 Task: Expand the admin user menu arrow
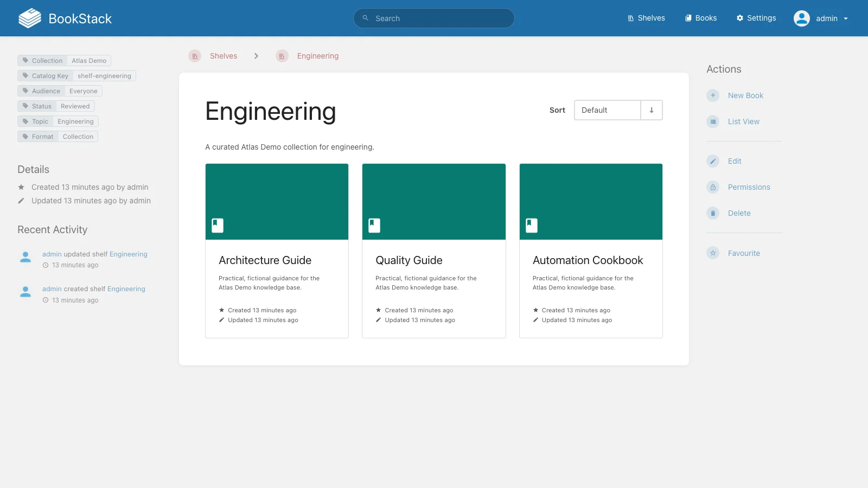coord(845,18)
